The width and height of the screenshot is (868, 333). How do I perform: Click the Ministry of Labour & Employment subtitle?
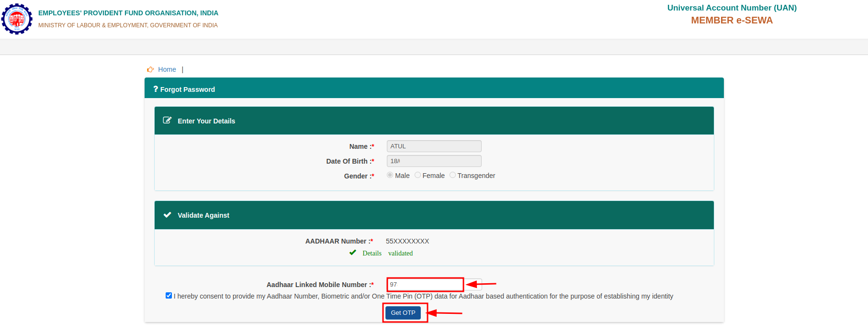[128, 25]
